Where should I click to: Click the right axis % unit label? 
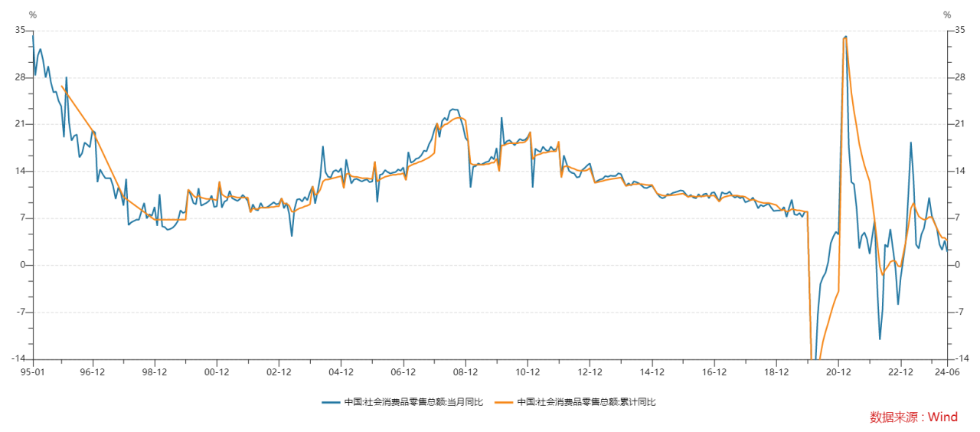click(947, 15)
